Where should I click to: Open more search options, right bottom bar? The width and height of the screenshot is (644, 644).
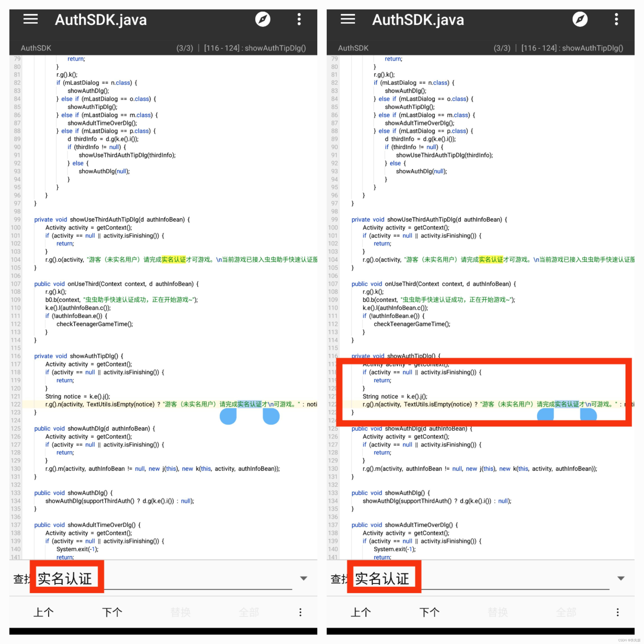(617, 612)
